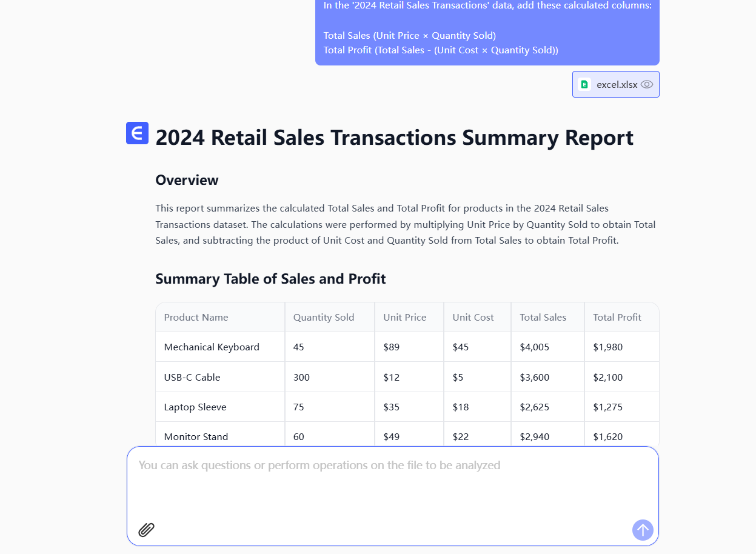The width and height of the screenshot is (756, 554).
Task: Open the excel.xlsx file name
Action: click(x=617, y=85)
